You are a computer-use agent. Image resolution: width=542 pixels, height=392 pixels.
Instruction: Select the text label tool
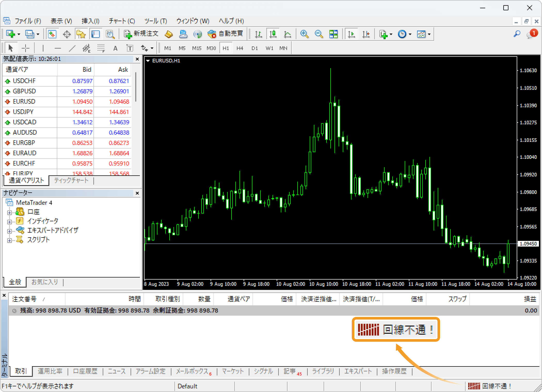[x=130, y=48]
